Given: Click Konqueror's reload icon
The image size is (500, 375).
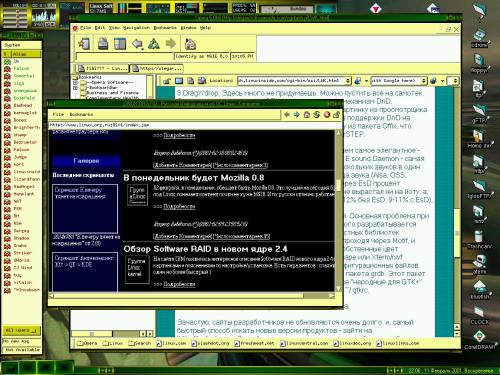Looking at the screenshot, I should coord(317,115).
